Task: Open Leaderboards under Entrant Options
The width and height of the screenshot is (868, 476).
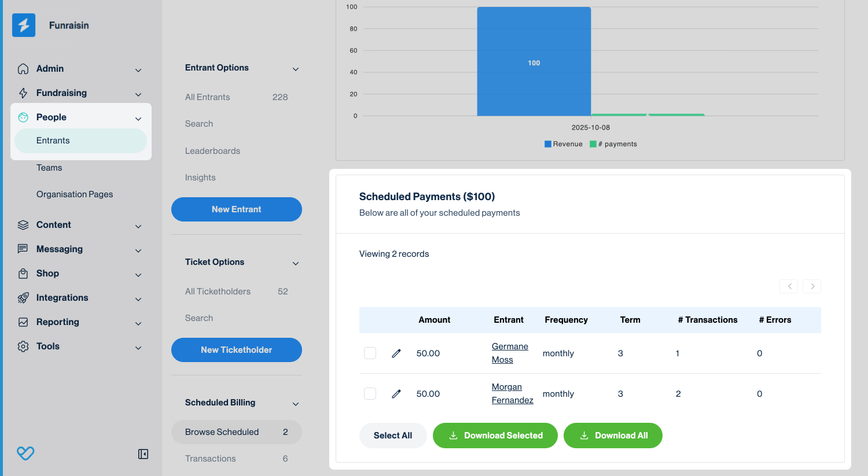Action: pos(212,151)
